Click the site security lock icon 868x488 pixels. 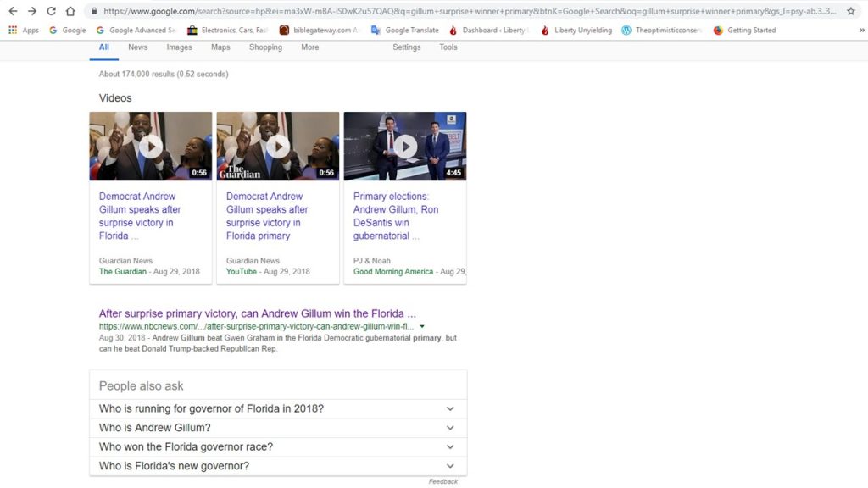(x=94, y=11)
